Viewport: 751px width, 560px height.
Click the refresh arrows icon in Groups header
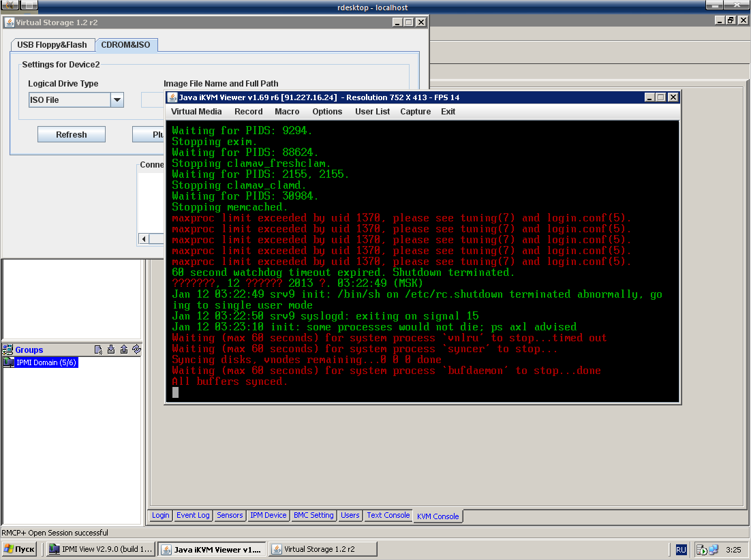pos(137,349)
